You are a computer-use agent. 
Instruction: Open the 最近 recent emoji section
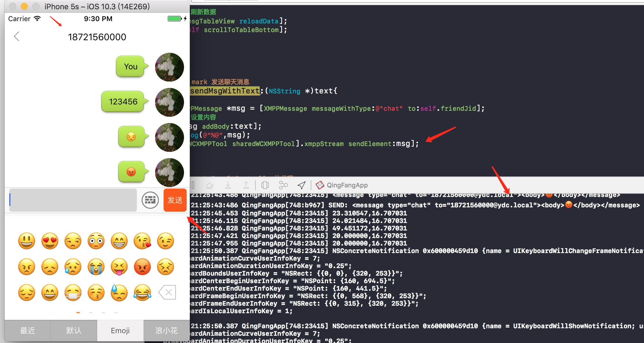(27, 330)
